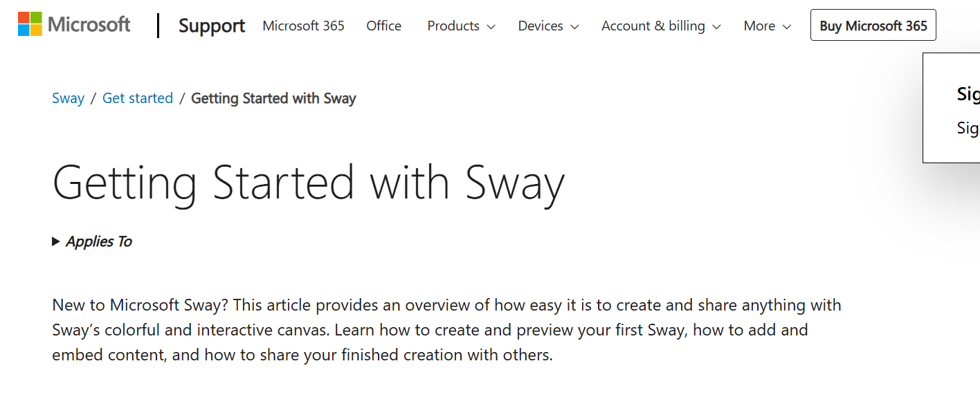The height and width of the screenshot is (415, 980).
Task: Click the sign-in popup's bold heading
Action: [967, 94]
